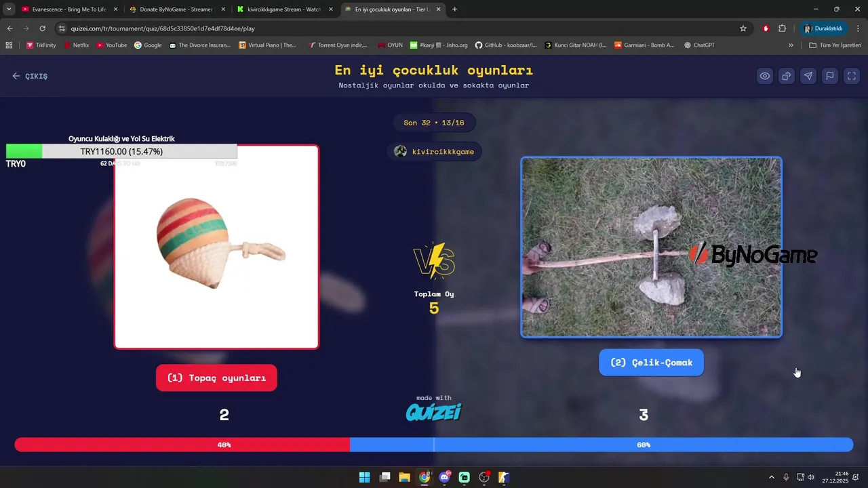Image resolution: width=868 pixels, height=488 pixels.
Task: Click the Quizei logo at bottom
Action: pyautogui.click(x=434, y=411)
